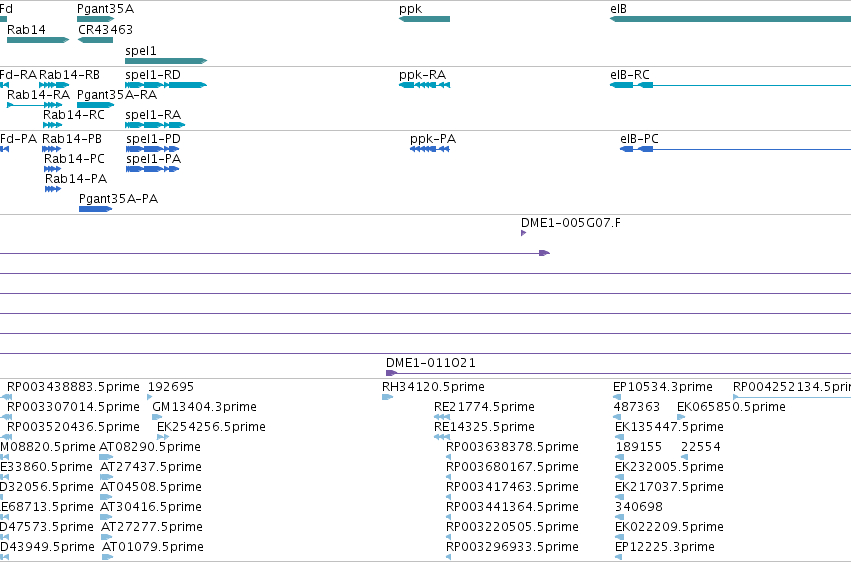Select the AT01079.5prime EST
Image resolution: width=851 pixels, height=562 pixels.
click(107, 557)
